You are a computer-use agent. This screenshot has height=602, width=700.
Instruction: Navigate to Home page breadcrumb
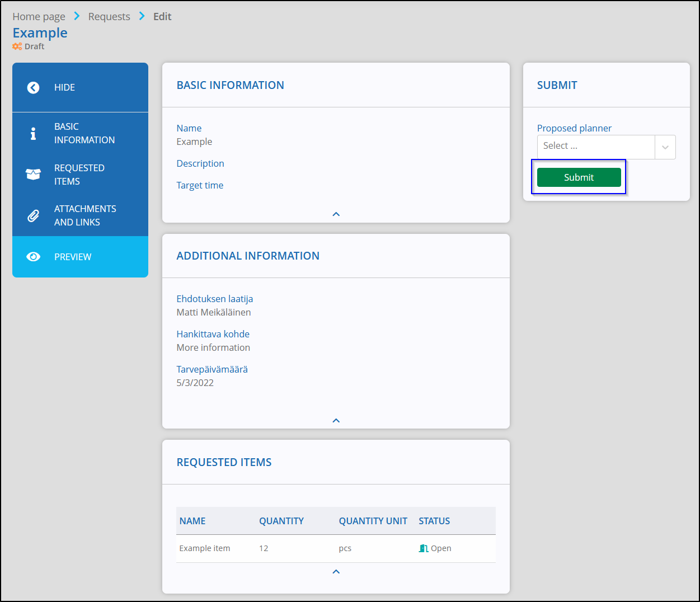[39, 17]
